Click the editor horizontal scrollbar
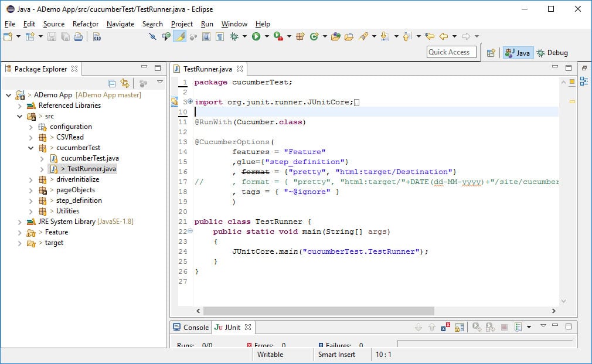Image resolution: width=592 pixels, height=364 pixels. (x=319, y=311)
